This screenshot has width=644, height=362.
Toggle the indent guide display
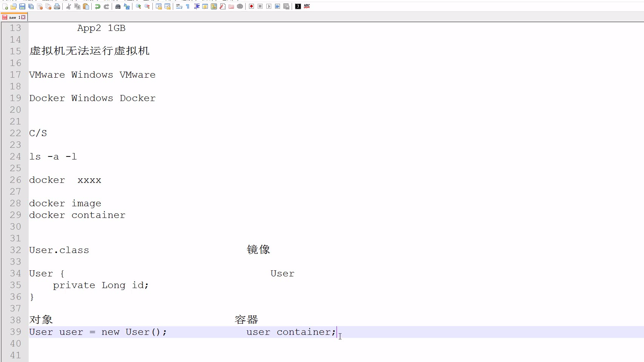click(x=197, y=6)
